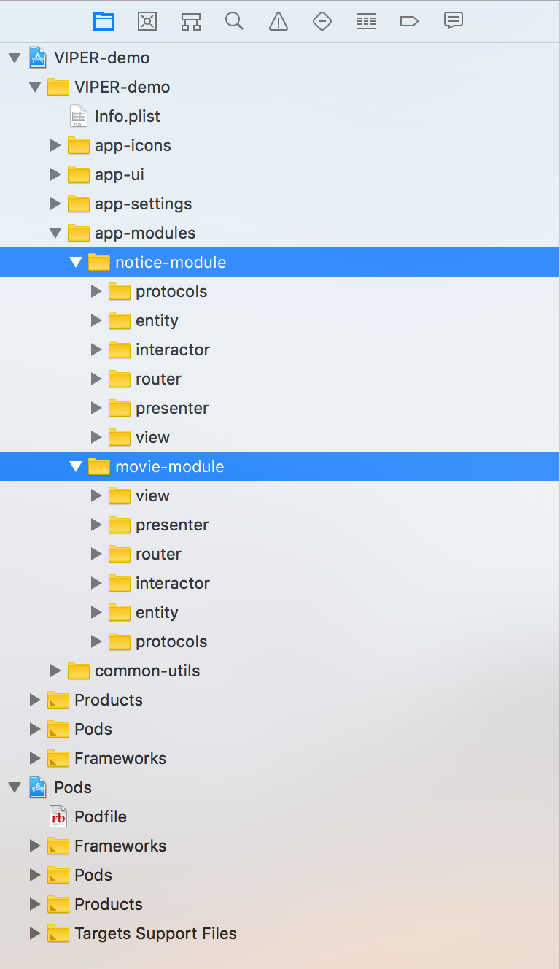Open the Breakpoint navigator
Screen dimensions: 560x969
(x=409, y=20)
